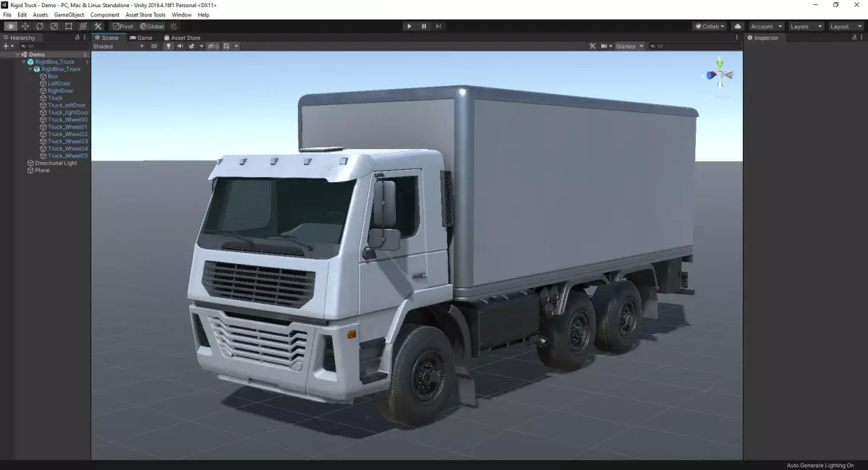
Task: Select the Rotate tool
Action: pos(39,26)
